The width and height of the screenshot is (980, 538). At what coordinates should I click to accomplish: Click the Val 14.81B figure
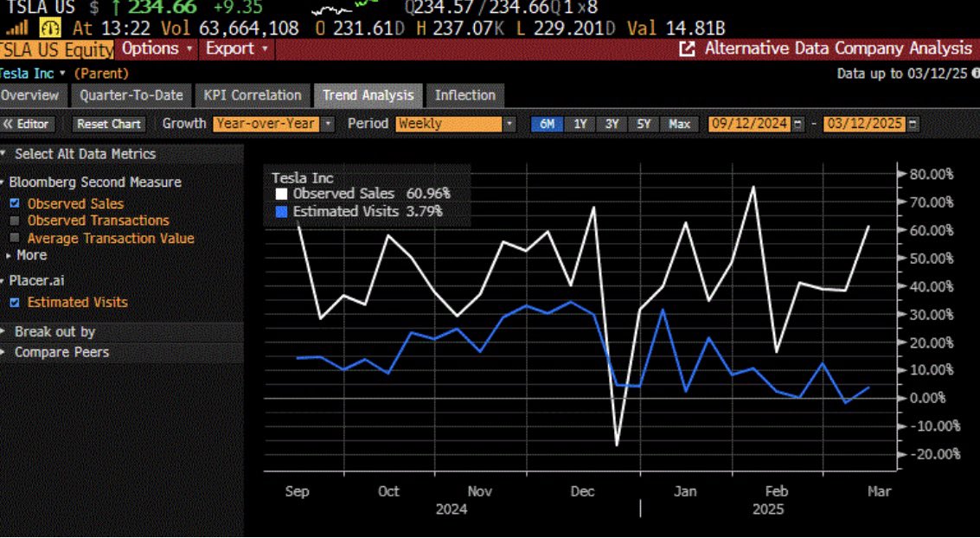coord(675,29)
